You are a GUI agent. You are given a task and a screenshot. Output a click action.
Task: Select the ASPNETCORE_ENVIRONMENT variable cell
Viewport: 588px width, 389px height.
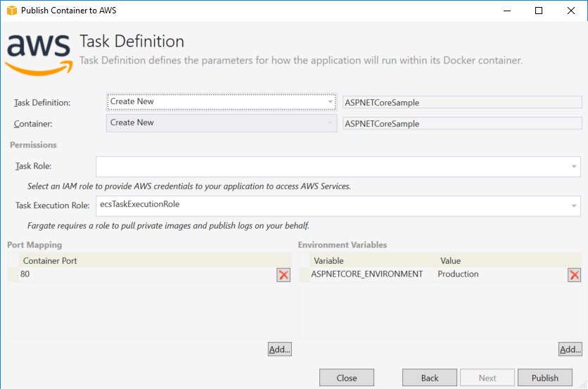(367, 274)
